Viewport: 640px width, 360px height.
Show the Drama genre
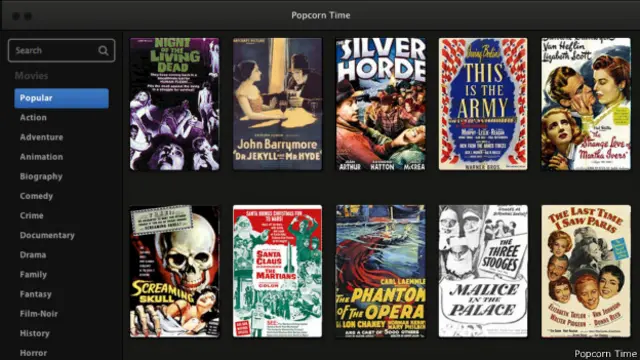[x=33, y=255]
